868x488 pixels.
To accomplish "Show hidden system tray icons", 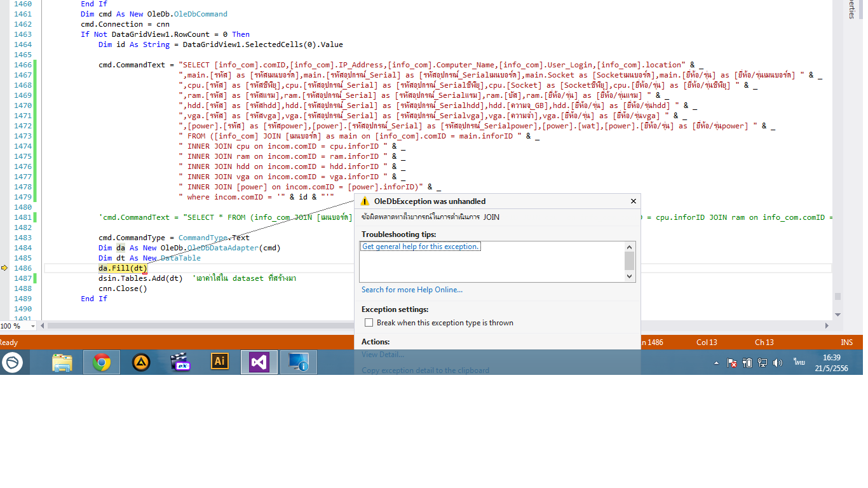I will click(x=717, y=363).
